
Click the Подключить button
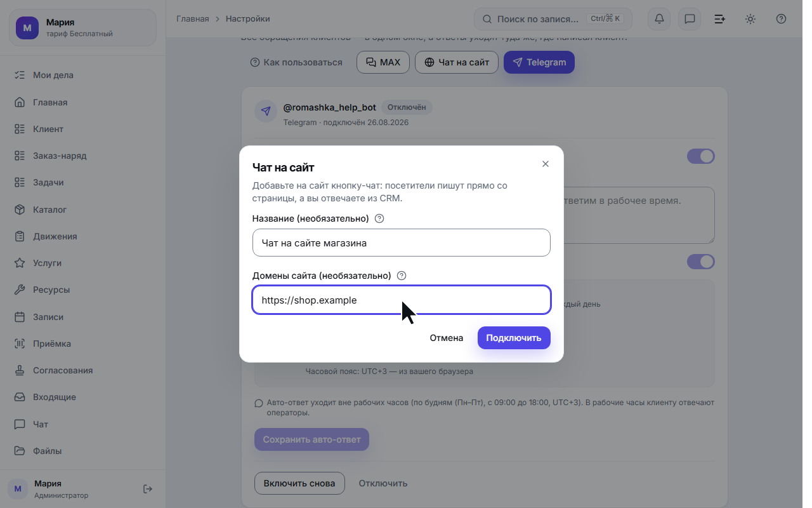[514, 338]
